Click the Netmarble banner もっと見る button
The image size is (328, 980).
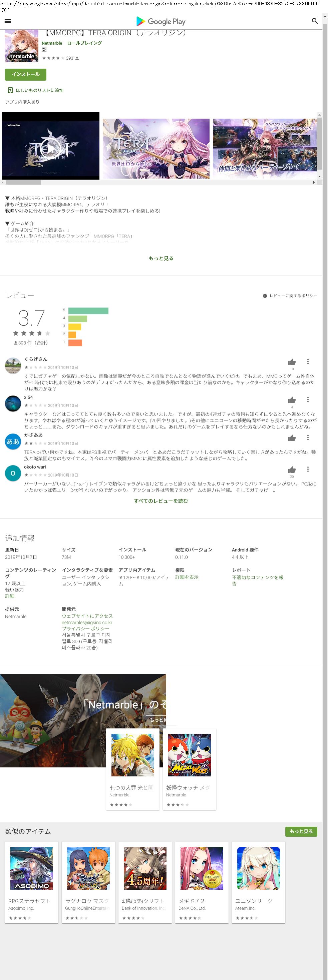coord(155,720)
